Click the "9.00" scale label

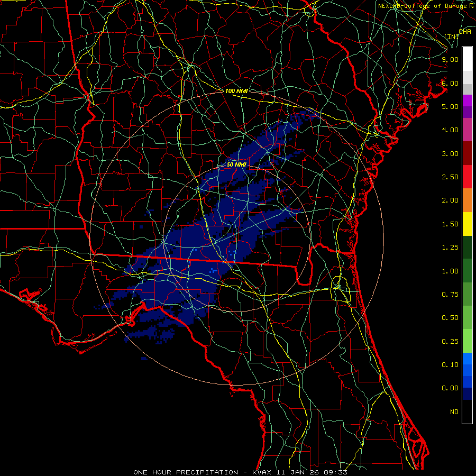point(450,59)
